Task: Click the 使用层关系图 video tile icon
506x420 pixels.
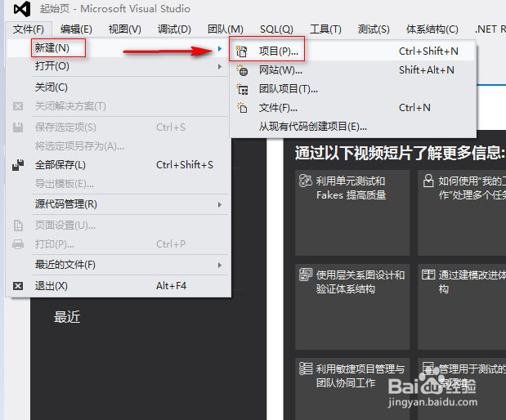Action: click(305, 275)
